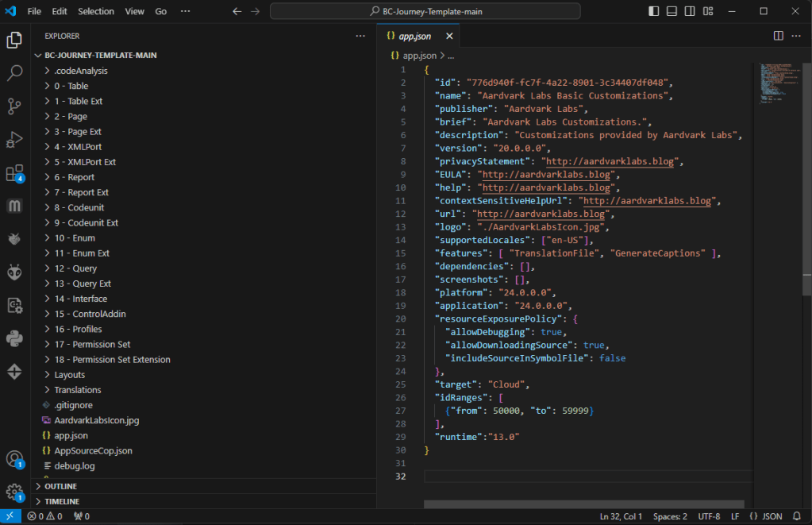Viewport: 812px width, 525px height.
Task: Expand the OUTLINE section
Action: pos(60,486)
